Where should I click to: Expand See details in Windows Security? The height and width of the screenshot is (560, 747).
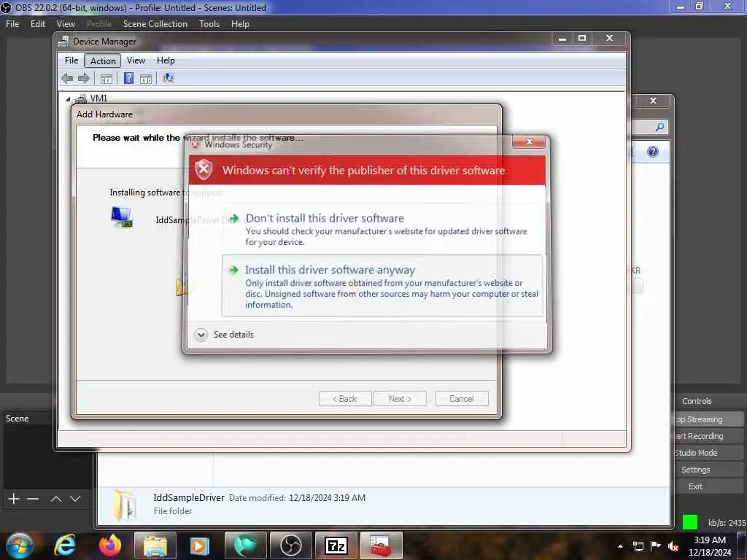pyautogui.click(x=225, y=335)
